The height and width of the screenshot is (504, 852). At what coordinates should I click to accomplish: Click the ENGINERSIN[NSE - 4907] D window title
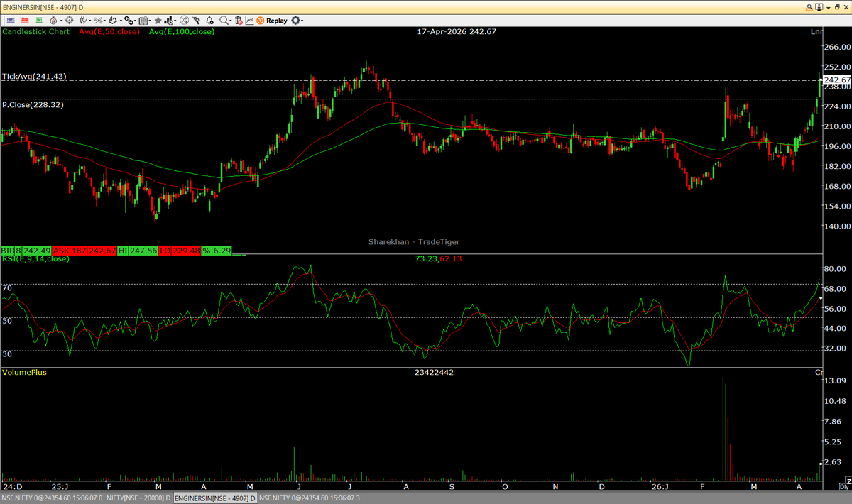click(43, 6)
